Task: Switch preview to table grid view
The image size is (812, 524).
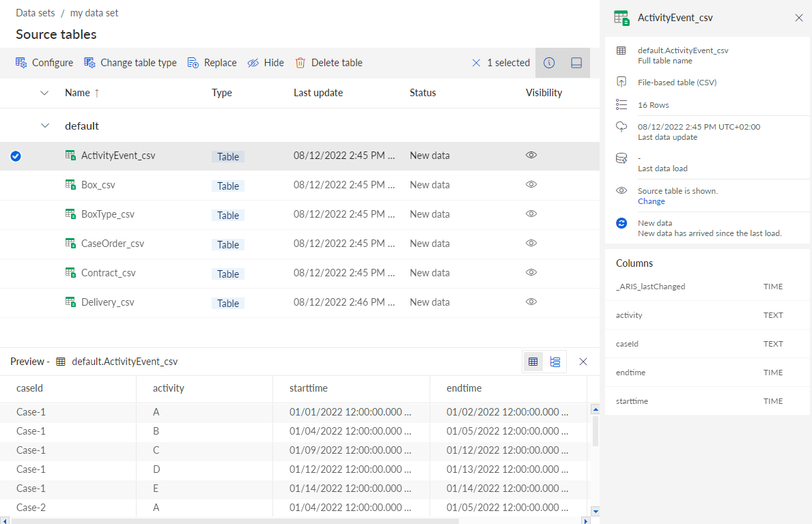Action: pyautogui.click(x=533, y=362)
